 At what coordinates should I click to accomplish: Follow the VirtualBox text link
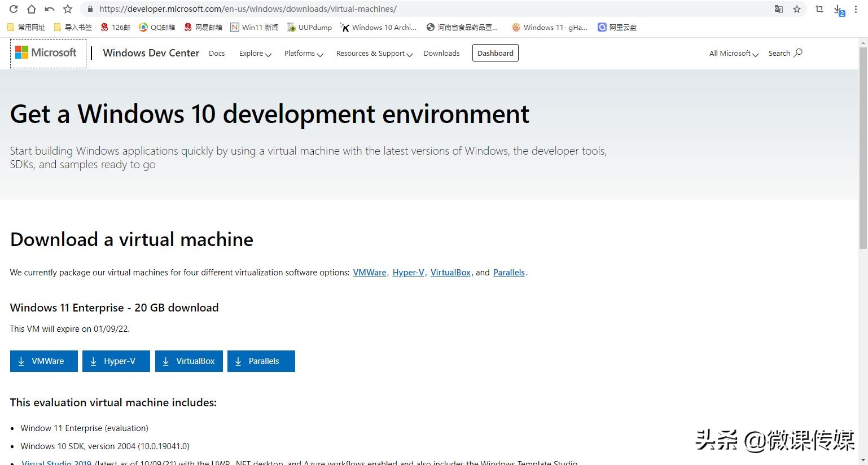coord(450,273)
